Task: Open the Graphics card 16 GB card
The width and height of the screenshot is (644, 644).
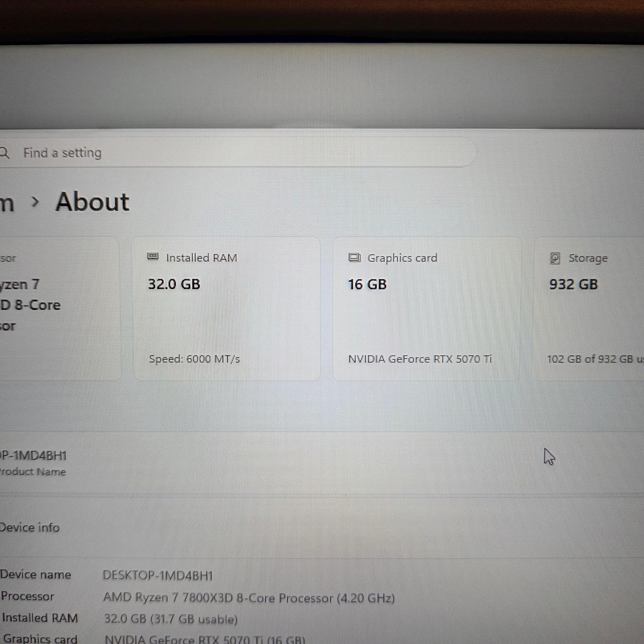Action: 427,309
